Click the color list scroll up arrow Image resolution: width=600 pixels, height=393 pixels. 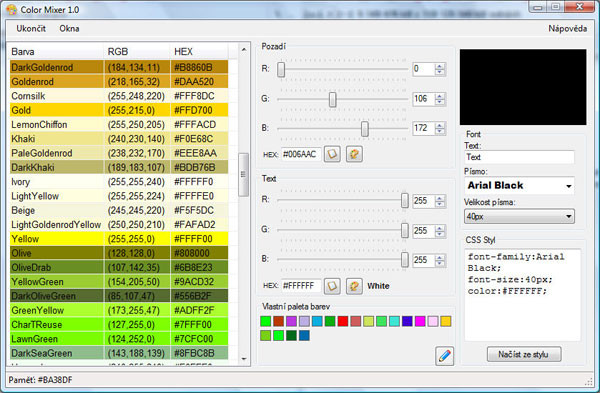pos(244,49)
